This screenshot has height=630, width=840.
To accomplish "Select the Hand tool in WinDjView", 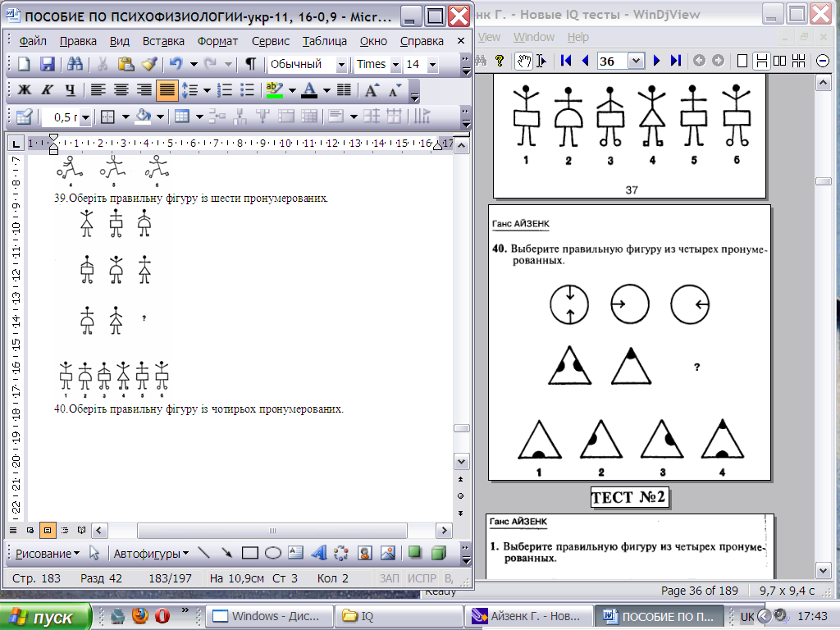I will (524, 61).
